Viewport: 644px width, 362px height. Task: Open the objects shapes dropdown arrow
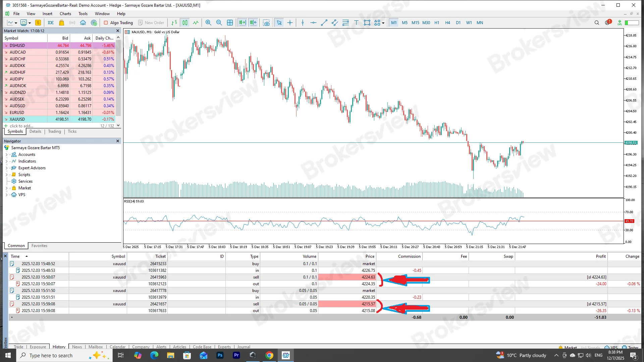pos(383,23)
